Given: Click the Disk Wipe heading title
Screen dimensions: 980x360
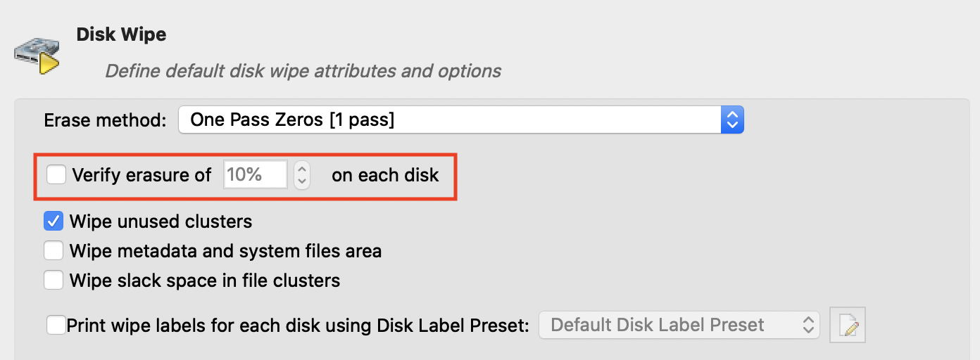Looking at the screenshot, I should (121, 34).
